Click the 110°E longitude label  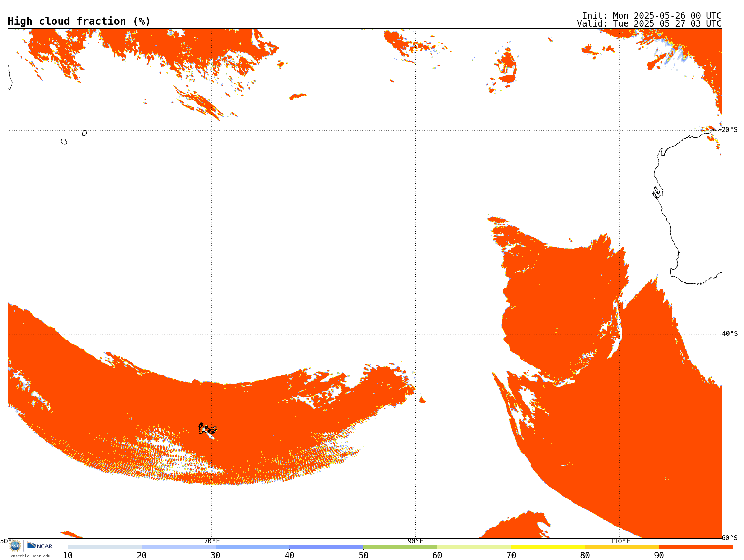click(620, 541)
